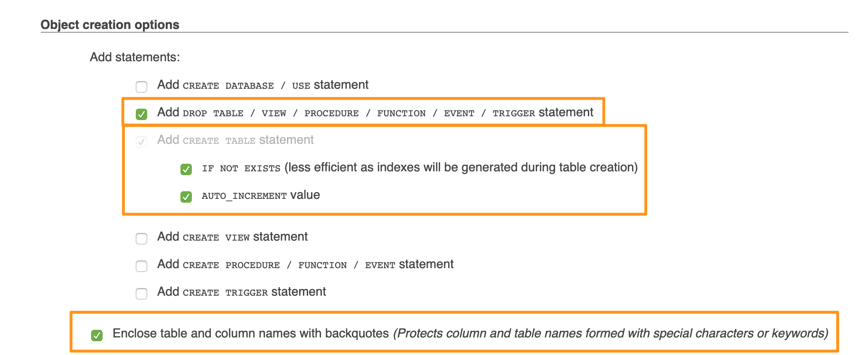The height and width of the screenshot is (355, 868).
Task: Uncheck the enclose names with backquotes checkbox
Action: pos(97,335)
